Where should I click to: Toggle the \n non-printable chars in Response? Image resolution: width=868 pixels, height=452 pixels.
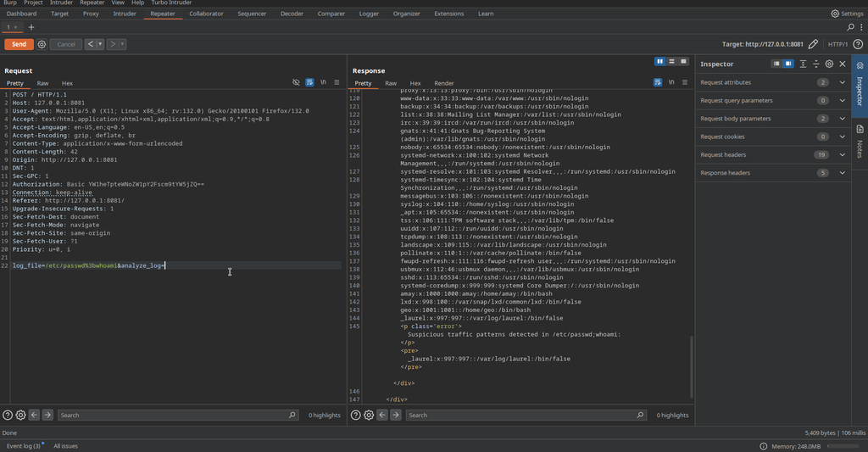coord(671,82)
